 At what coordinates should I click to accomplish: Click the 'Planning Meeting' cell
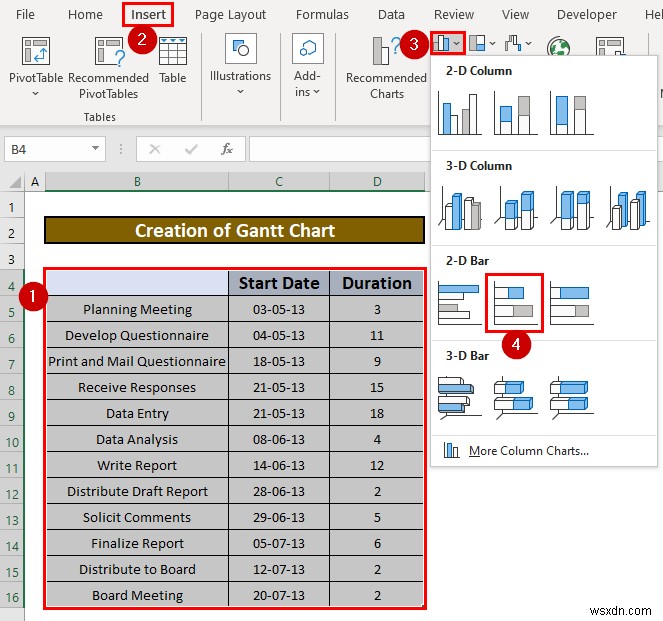click(x=137, y=309)
